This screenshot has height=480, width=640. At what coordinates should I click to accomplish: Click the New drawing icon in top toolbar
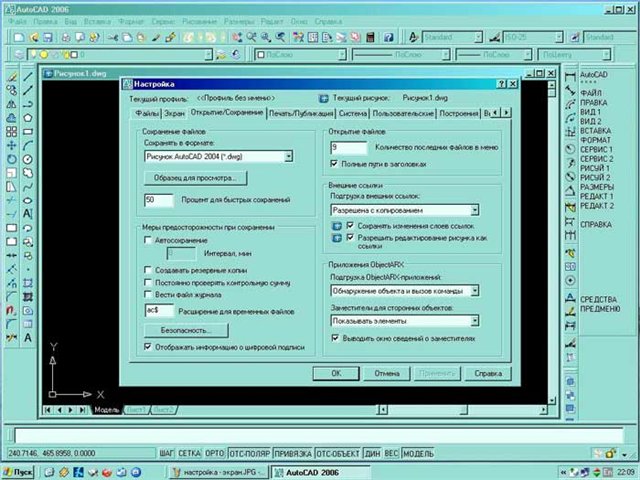click(19, 37)
